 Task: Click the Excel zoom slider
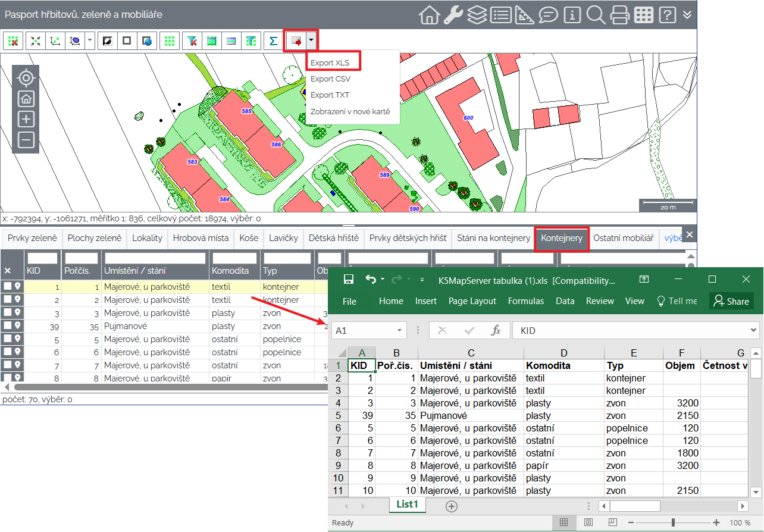coord(673,522)
